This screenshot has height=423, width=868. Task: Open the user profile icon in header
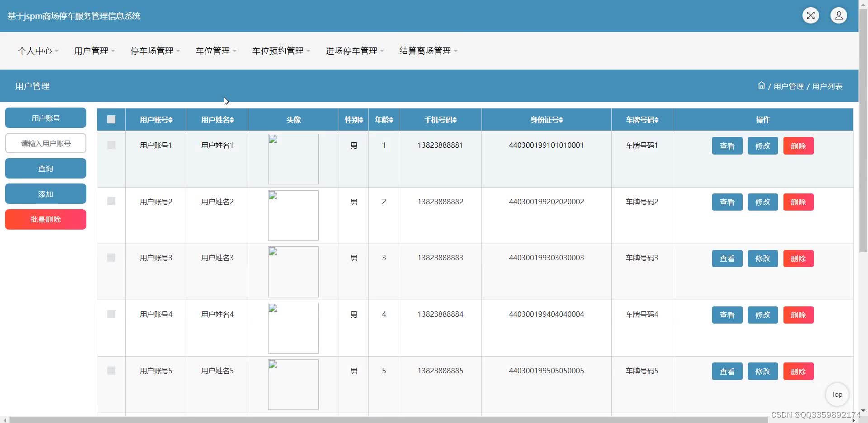click(x=839, y=15)
